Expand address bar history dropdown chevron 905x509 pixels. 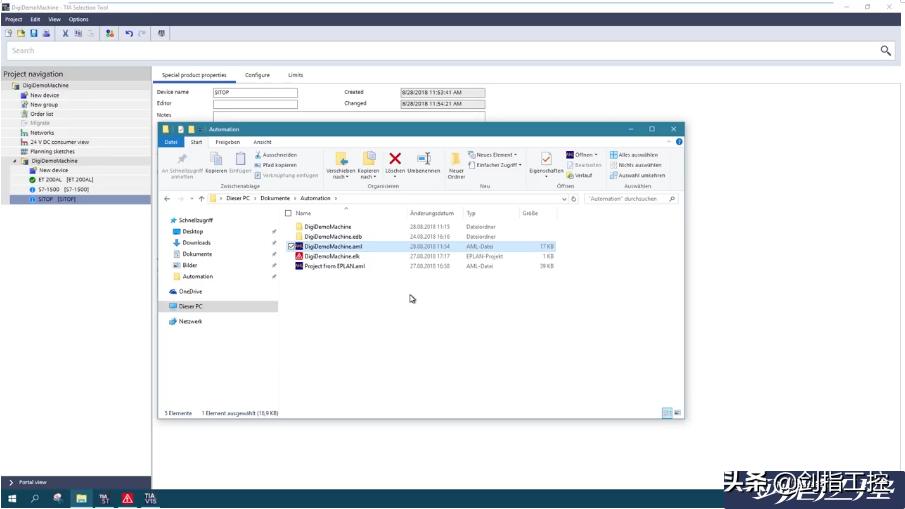[x=564, y=199]
